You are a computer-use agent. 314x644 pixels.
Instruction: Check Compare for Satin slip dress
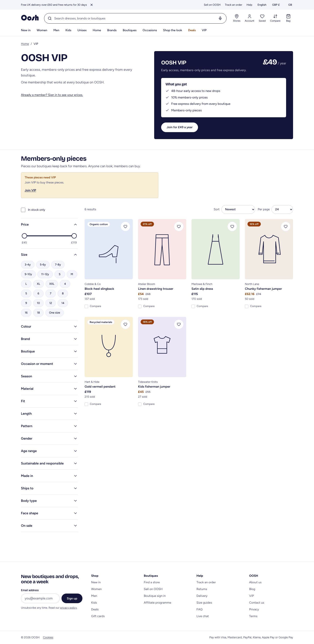[x=193, y=306]
